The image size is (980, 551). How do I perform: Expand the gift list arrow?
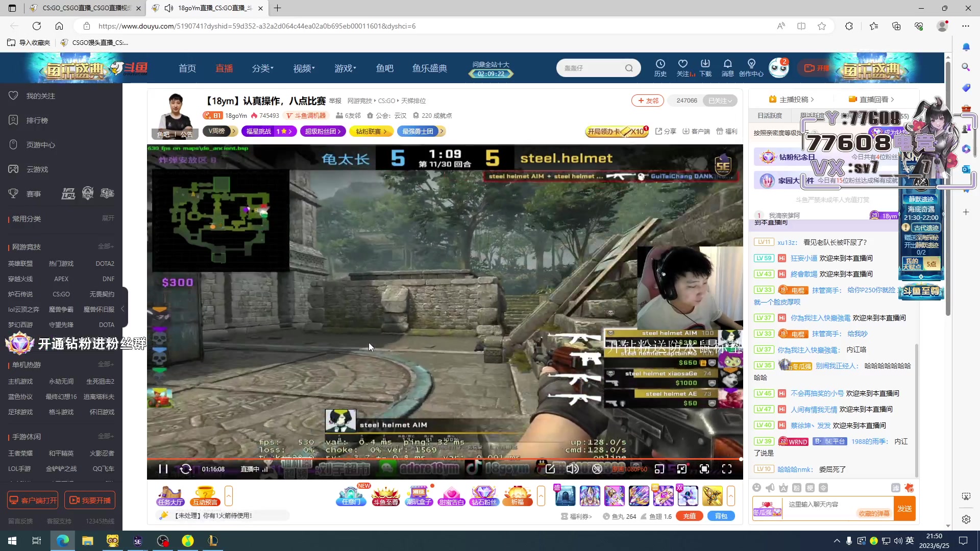coord(732,495)
